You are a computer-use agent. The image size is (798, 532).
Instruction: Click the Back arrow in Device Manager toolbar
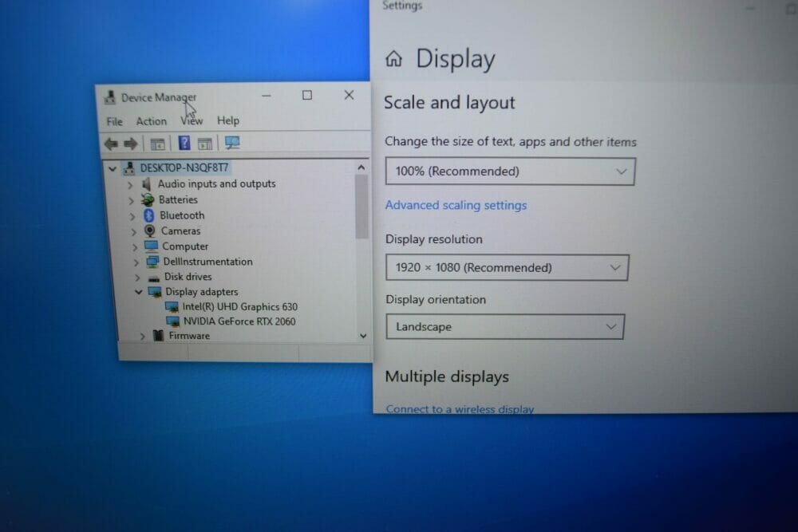111,144
